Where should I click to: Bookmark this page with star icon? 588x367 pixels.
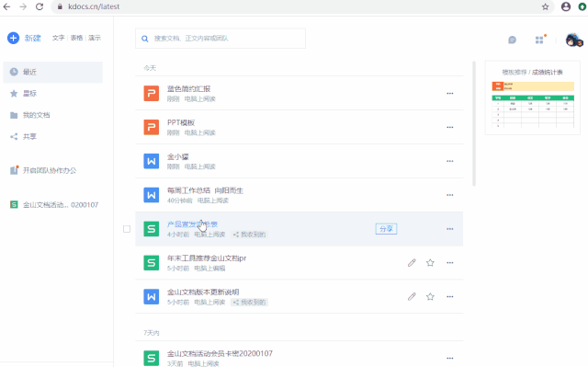(x=545, y=6)
